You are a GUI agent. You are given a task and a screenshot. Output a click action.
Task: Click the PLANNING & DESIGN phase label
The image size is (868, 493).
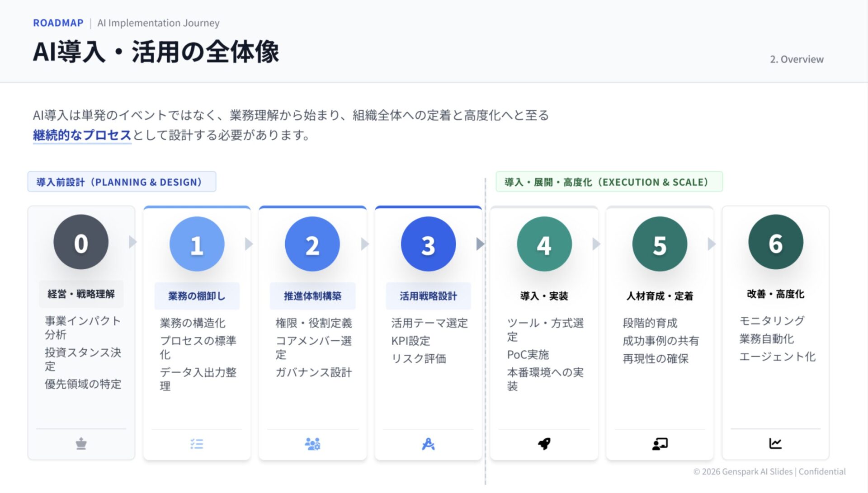122,182
